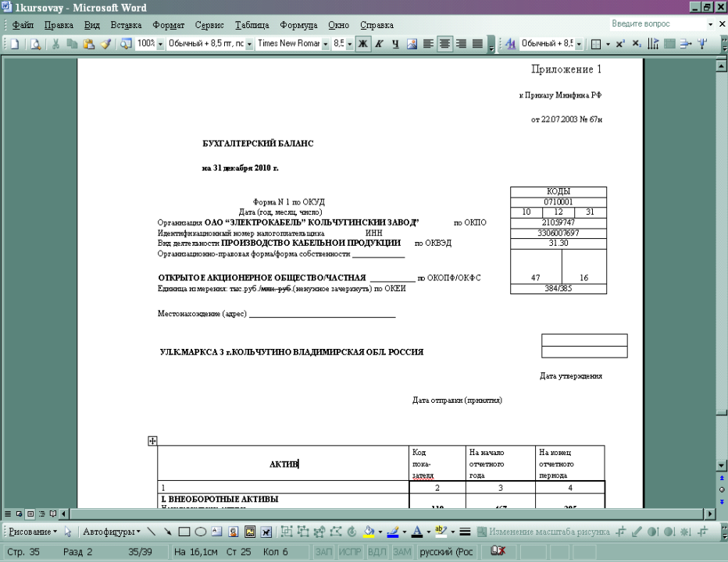Open the font size 8,5 dropdown
728x562 pixels.
[x=349, y=44]
